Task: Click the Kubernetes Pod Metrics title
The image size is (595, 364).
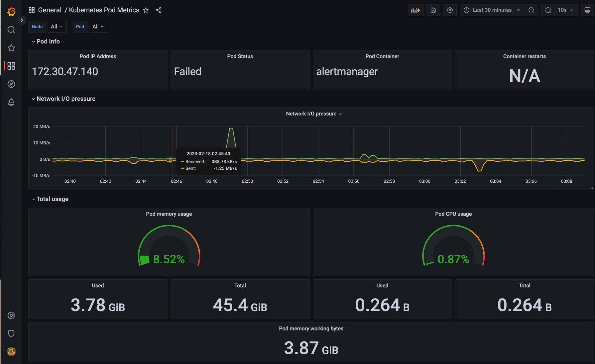Action: (x=104, y=10)
